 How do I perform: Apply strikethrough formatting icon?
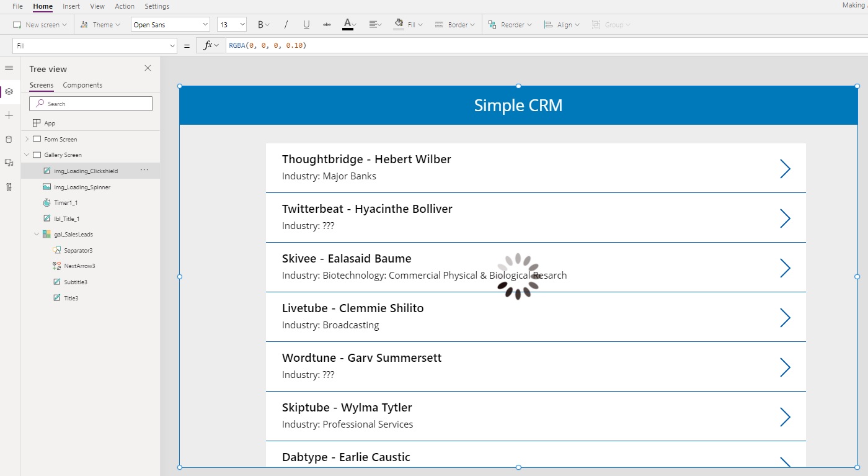pyautogui.click(x=327, y=24)
